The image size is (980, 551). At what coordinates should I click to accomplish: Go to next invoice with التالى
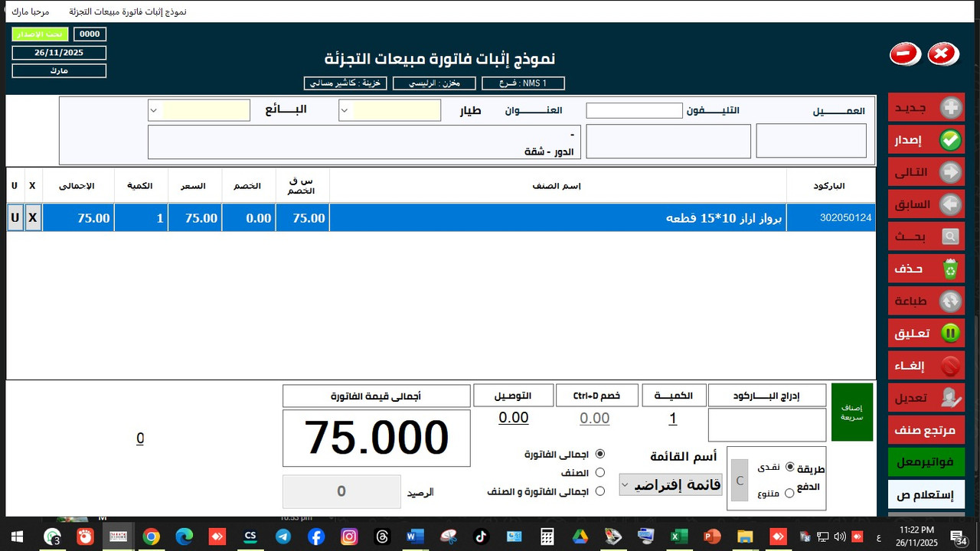click(926, 172)
